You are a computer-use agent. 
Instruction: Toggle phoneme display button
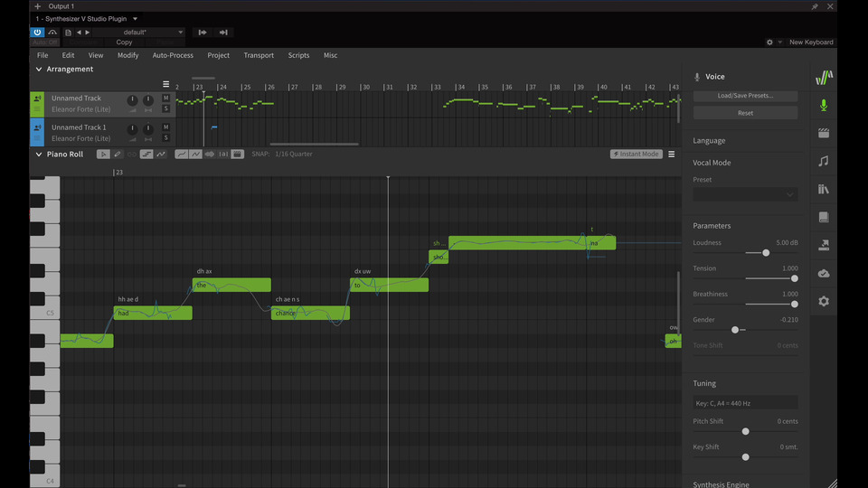(x=223, y=155)
